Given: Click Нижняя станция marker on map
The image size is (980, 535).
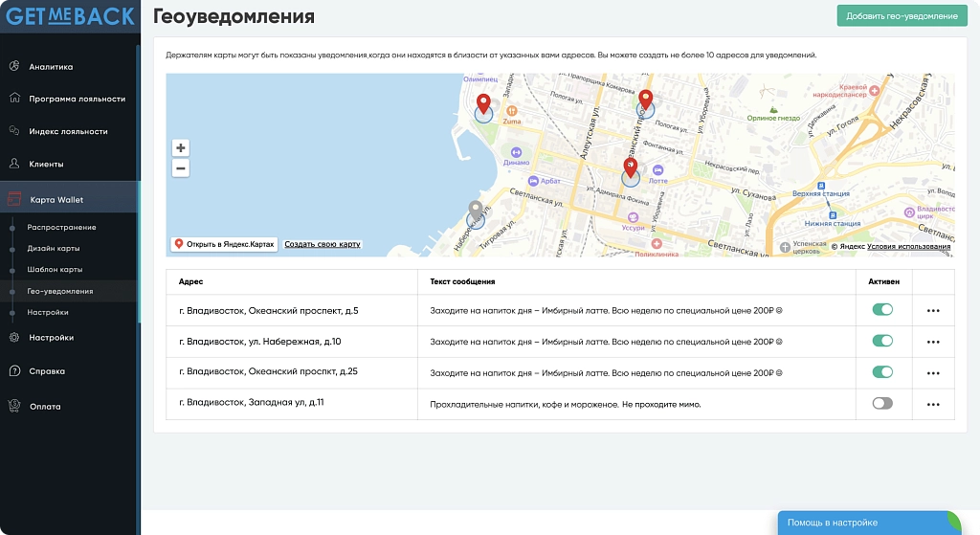Looking at the screenshot, I should [833, 215].
